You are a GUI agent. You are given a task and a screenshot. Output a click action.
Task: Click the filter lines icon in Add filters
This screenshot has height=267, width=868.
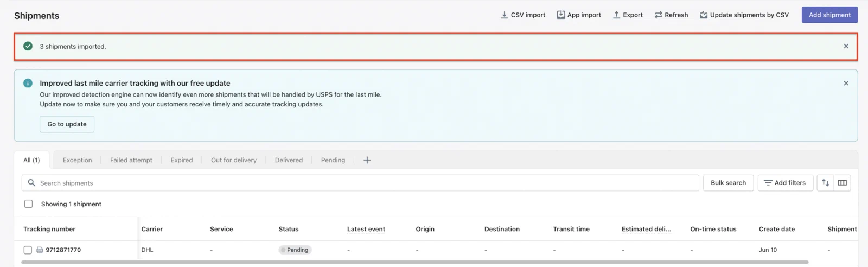tap(768, 183)
